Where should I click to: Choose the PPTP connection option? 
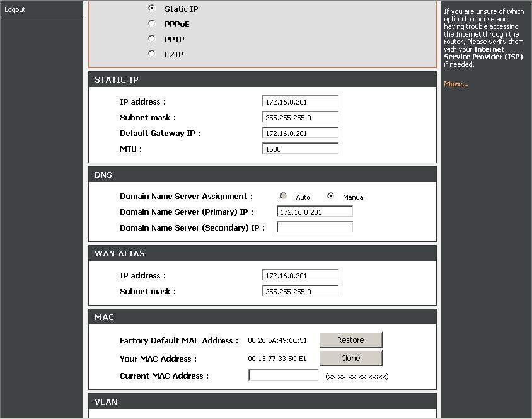[x=152, y=38]
